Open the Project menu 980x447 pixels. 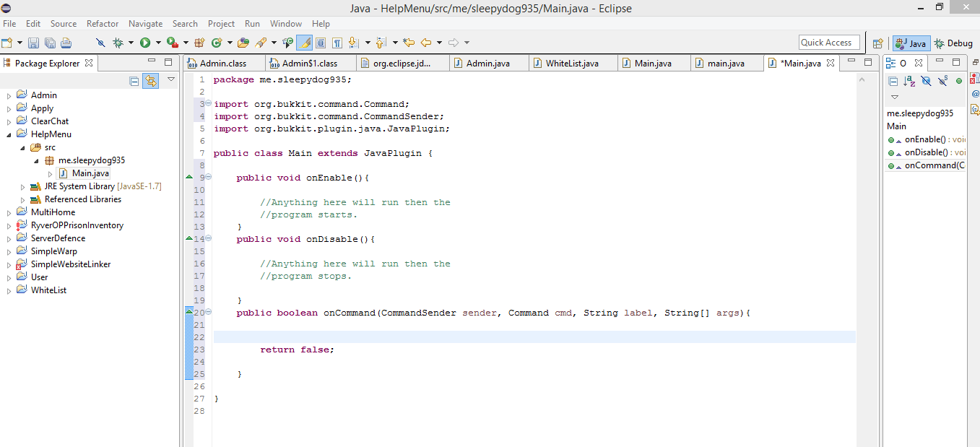tap(221, 24)
